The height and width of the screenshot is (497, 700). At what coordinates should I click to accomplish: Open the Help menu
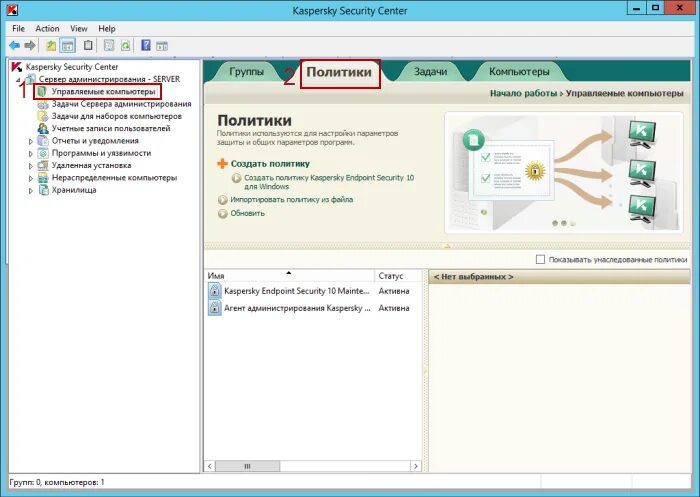(x=107, y=29)
